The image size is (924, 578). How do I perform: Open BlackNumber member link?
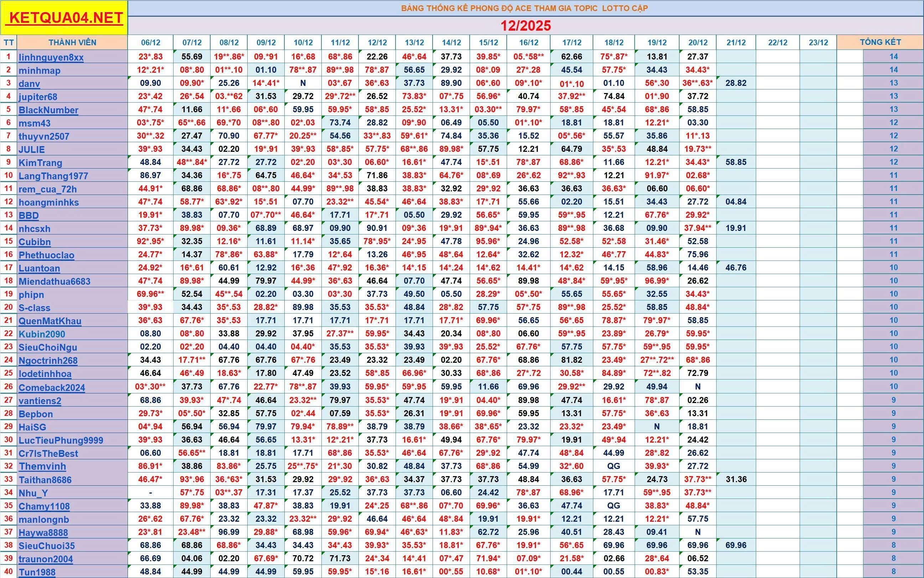48,110
